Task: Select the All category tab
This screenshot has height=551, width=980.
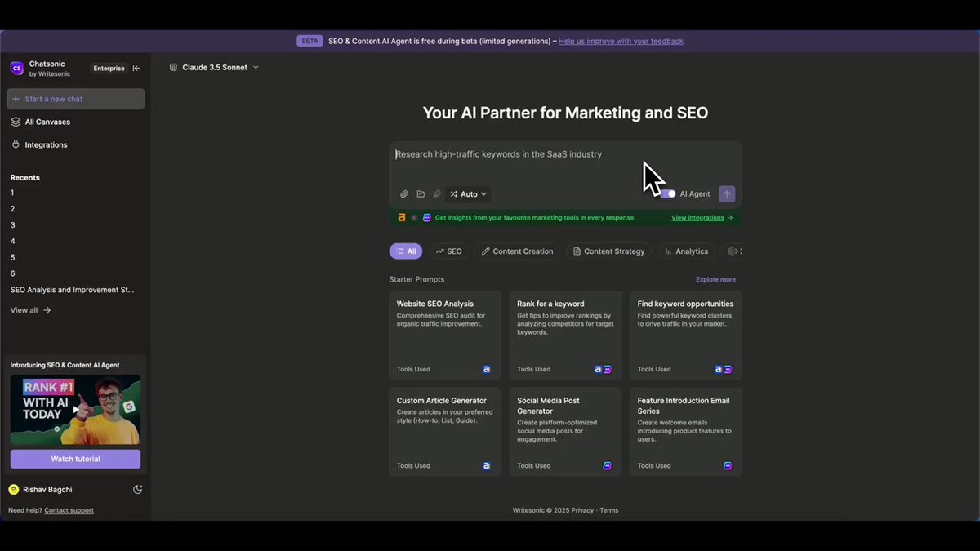Action: coord(406,251)
